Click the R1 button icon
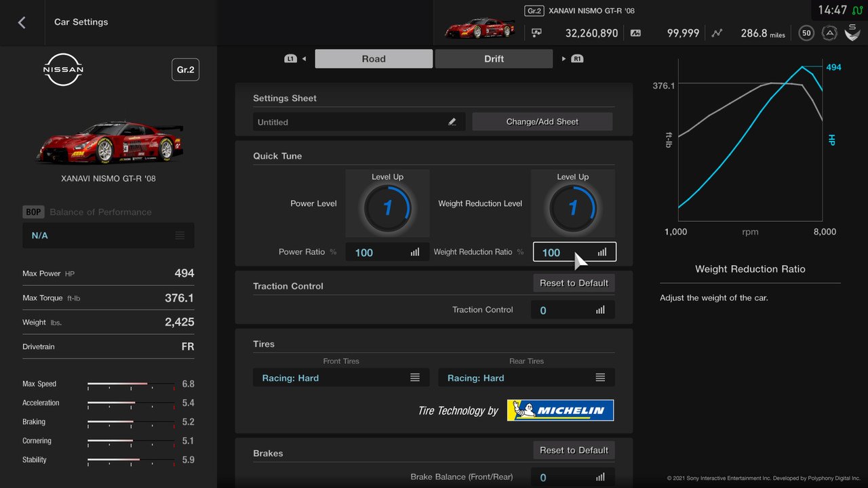Viewport: 868px width, 488px height. (x=577, y=59)
